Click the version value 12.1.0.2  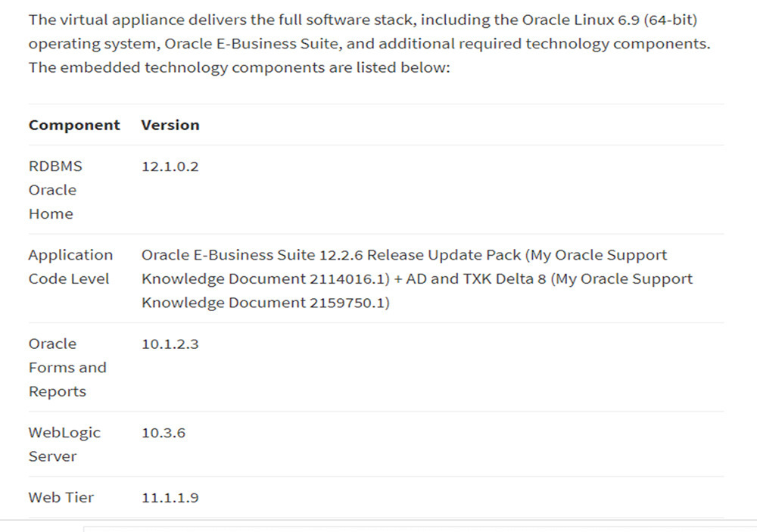click(170, 166)
